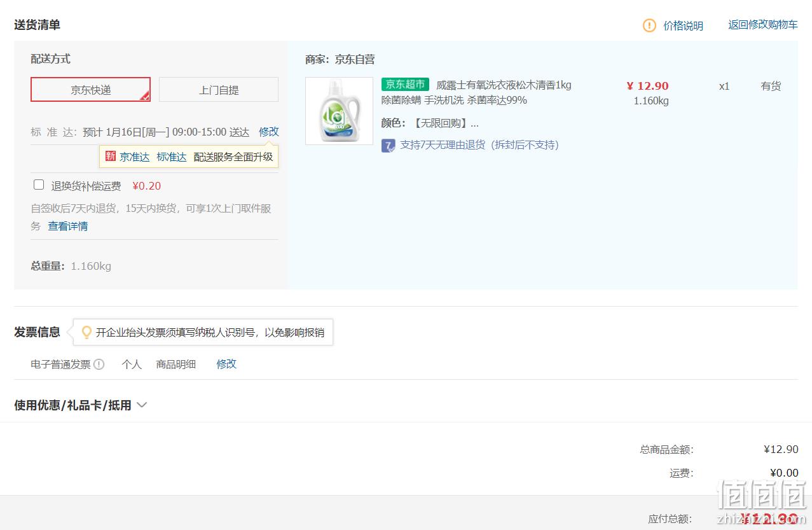Click the 个人 invoice title text
Image resolution: width=812 pixels, height=530 pixels.
coord(132,364)
